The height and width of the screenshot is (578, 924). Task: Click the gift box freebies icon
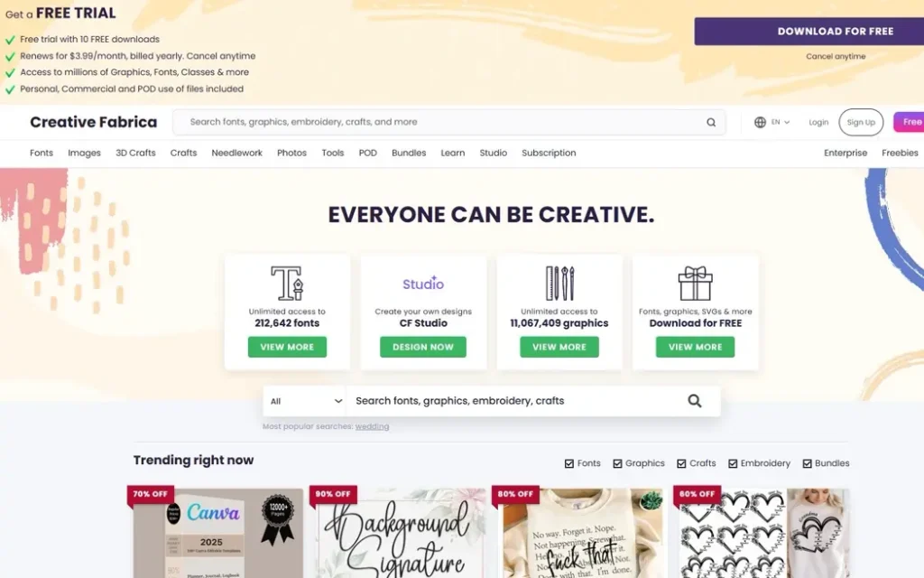click(x=696, y=283)
